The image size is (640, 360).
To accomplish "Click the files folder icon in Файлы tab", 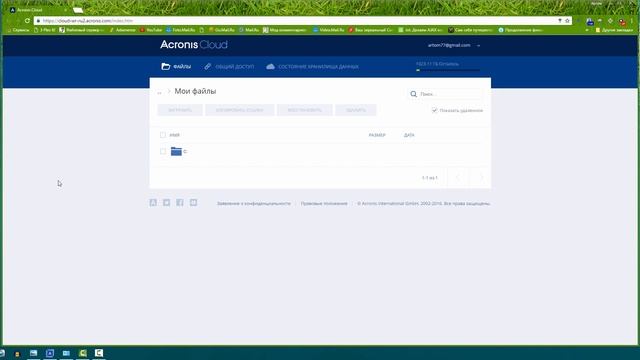I will (165, 67).
